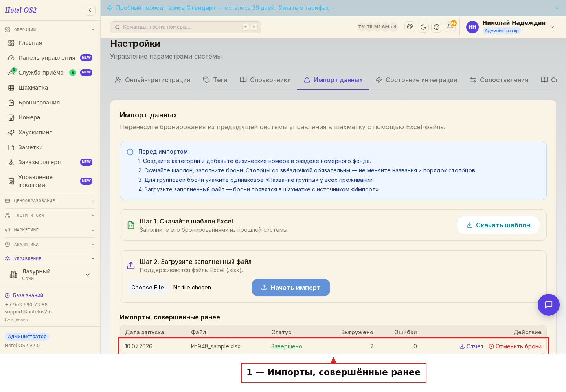
Task: Open the Лазурный hotel selector
Action: [x=50, y=275]
